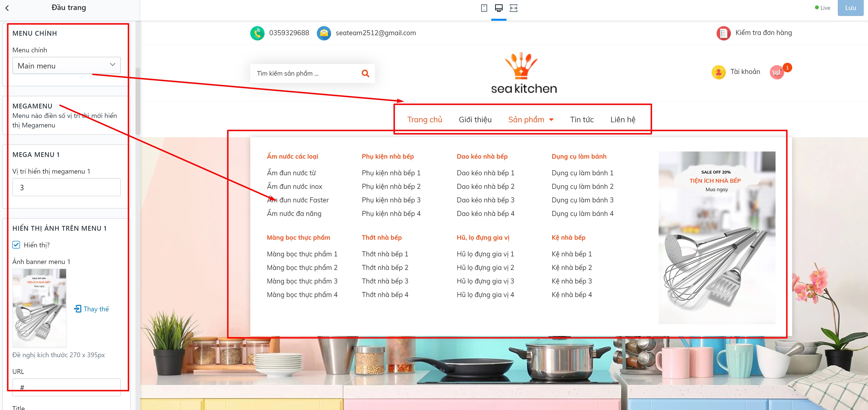Click the yellow account user icon
The height and width of the screenshot is (410, 868).
click(x=719, y=72)
